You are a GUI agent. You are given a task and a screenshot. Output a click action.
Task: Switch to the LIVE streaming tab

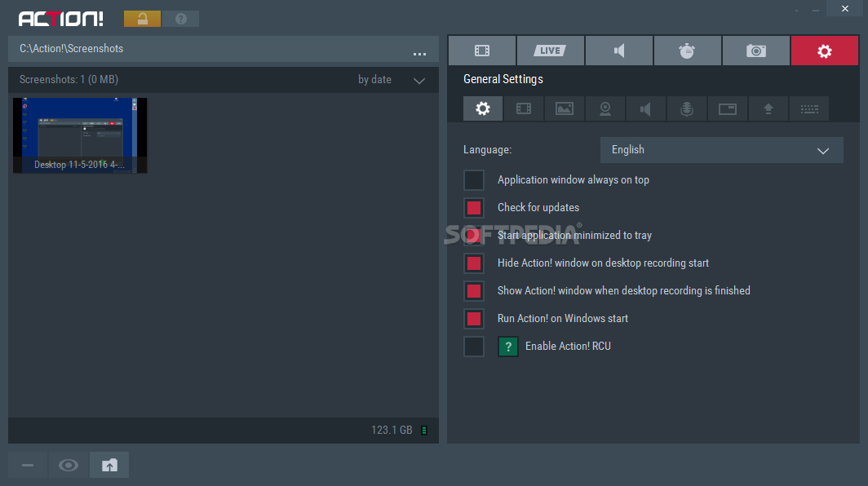550,51
